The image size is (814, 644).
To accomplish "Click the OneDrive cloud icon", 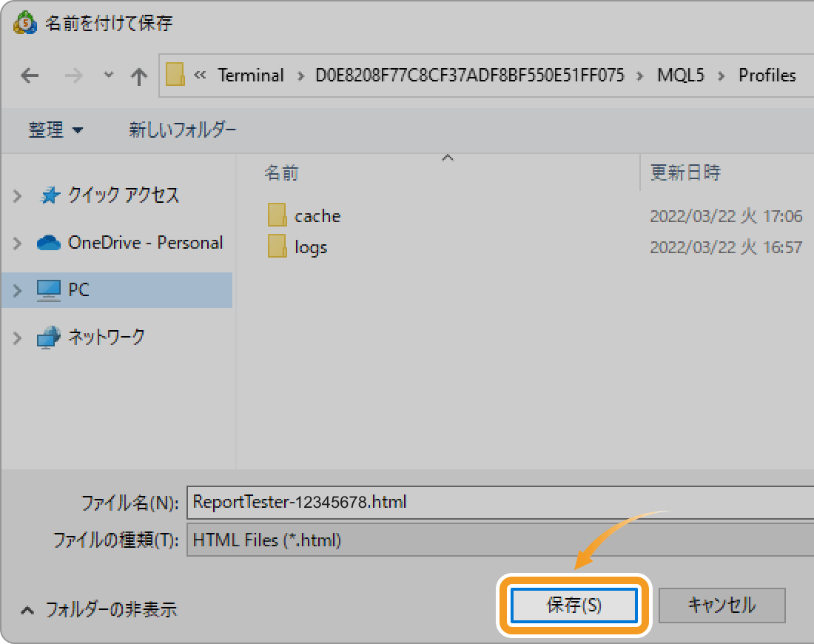I will click(49, 243).
